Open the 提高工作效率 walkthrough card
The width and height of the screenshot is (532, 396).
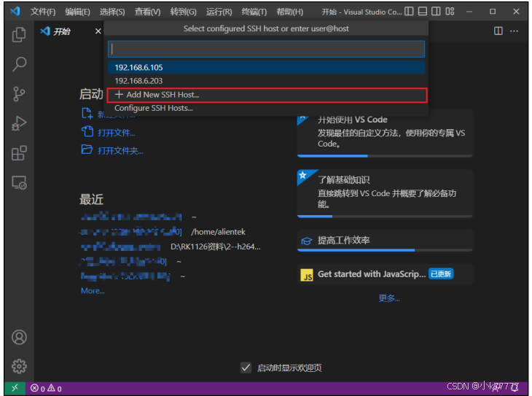pos(385,241)
